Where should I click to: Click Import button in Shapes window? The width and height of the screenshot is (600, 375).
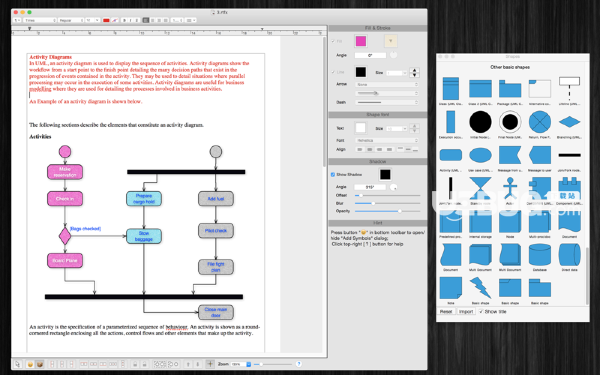[x=466, y=311]
